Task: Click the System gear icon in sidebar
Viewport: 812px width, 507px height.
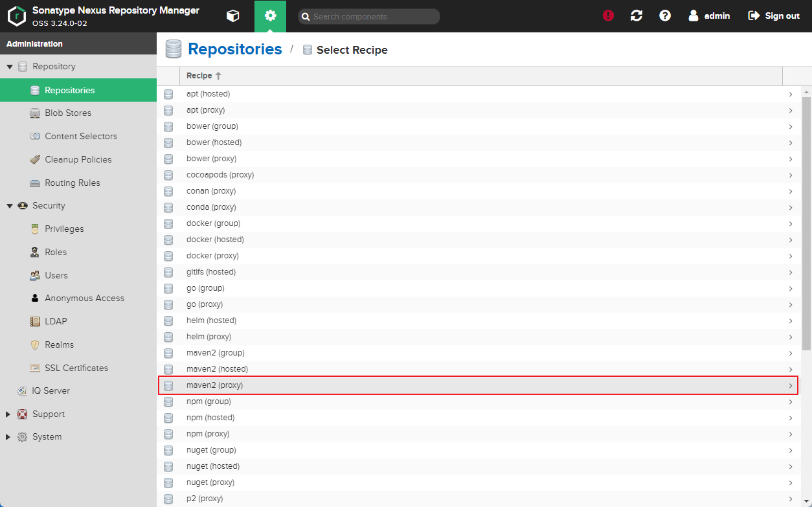Action: coord(23,437)
